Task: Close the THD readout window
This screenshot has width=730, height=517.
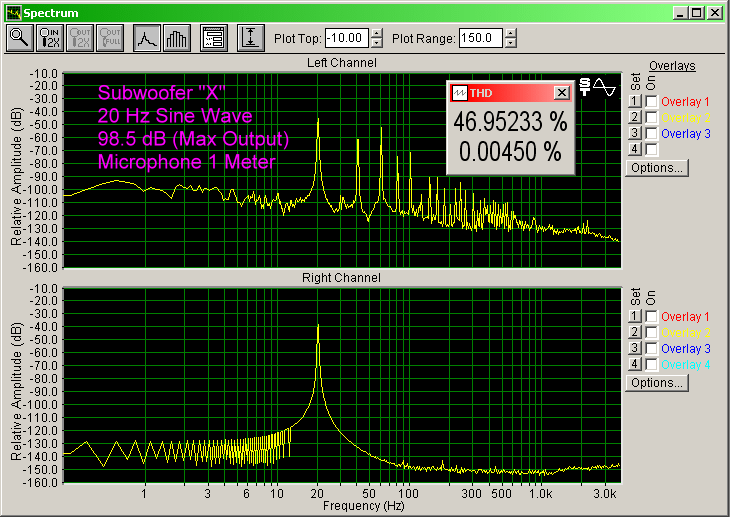Action: (561, 92)
